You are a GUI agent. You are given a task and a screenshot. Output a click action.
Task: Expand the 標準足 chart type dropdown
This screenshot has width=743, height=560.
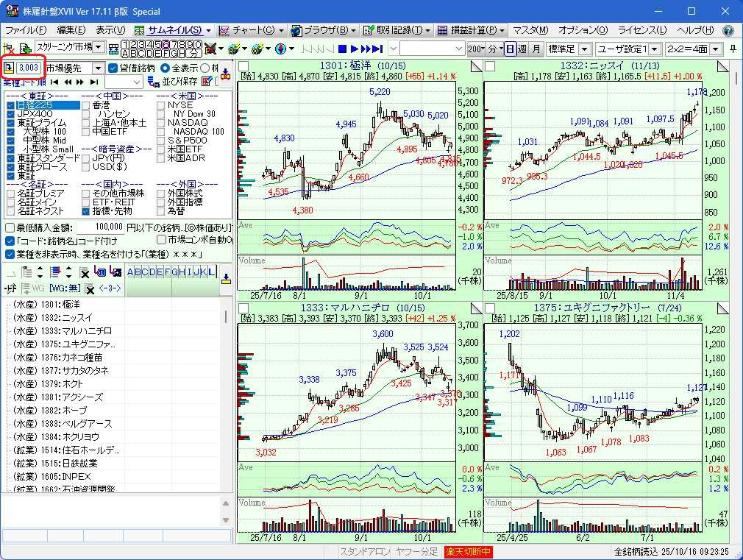(584, 49)
